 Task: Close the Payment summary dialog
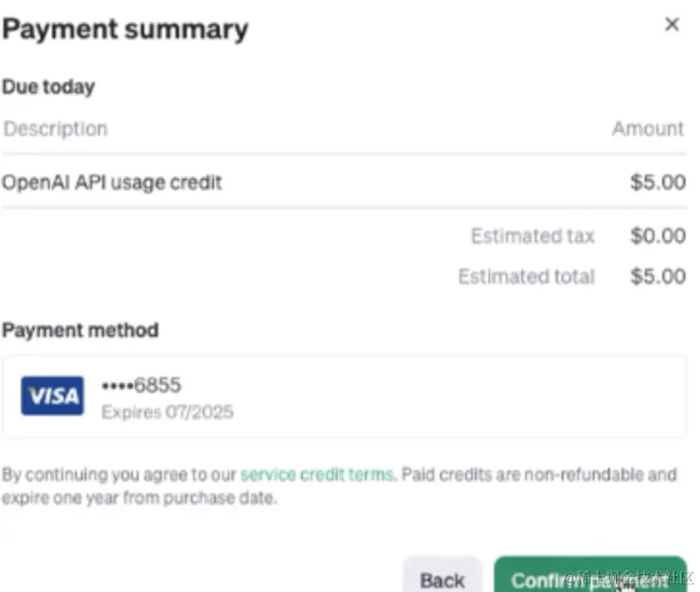coord(672,25)
